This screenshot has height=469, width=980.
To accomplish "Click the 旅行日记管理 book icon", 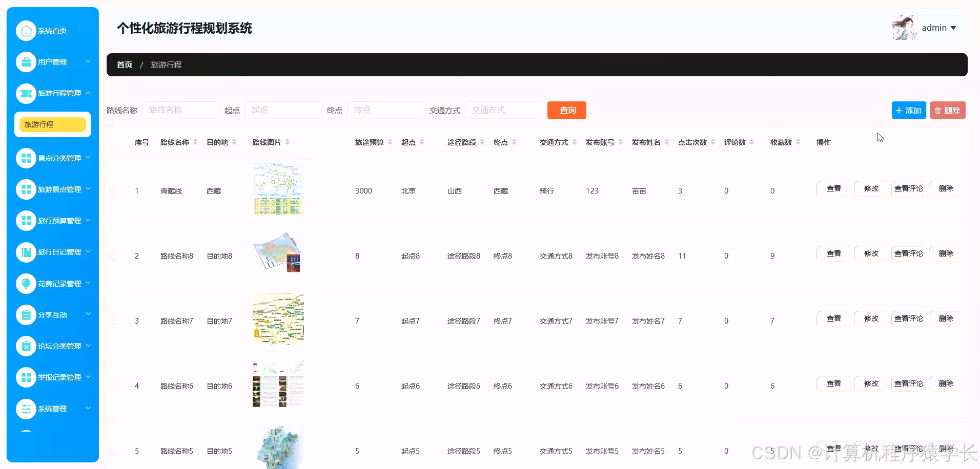I will coord(26,252).
